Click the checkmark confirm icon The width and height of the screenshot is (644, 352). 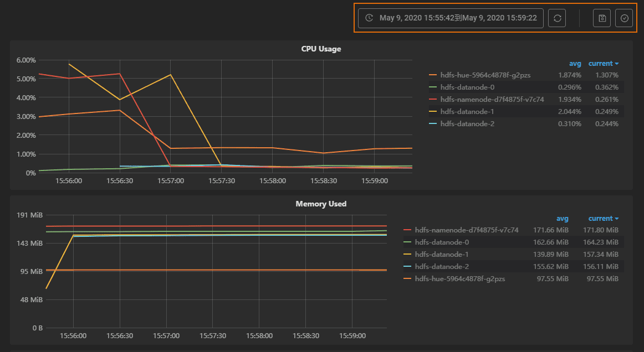624,18
